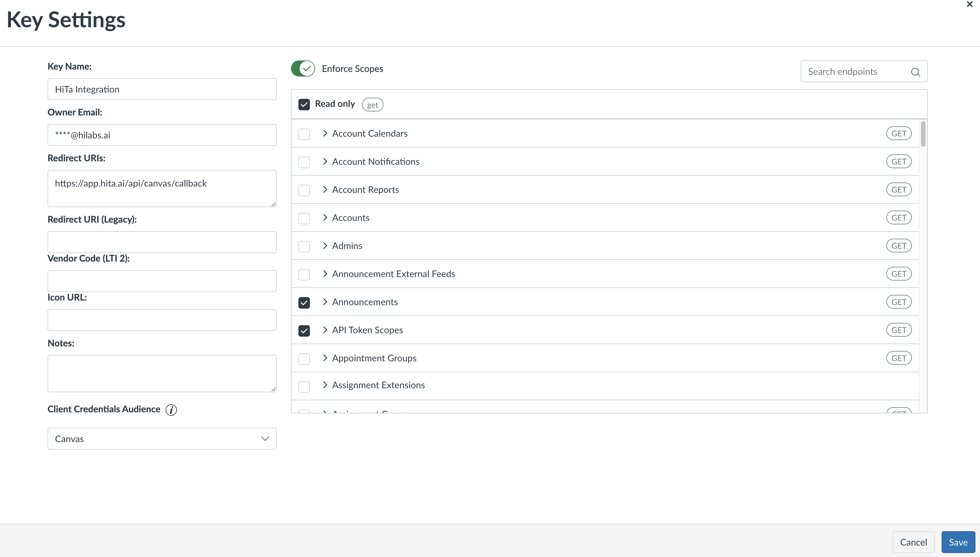Viewport: 980px width, 557px height.
Task: Check the Admins scope checkbox
Action: (x=304, y=246)
